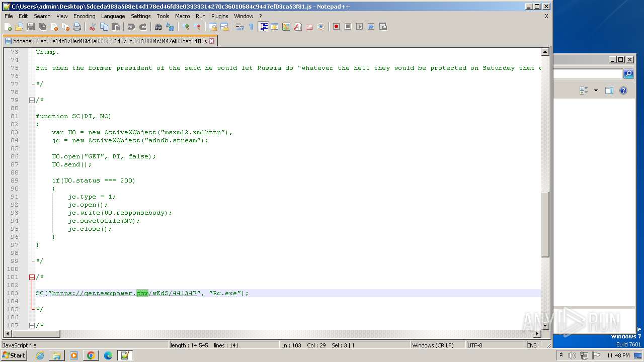Click the vertical scrollbar down arrow

[x=545, y=325]
